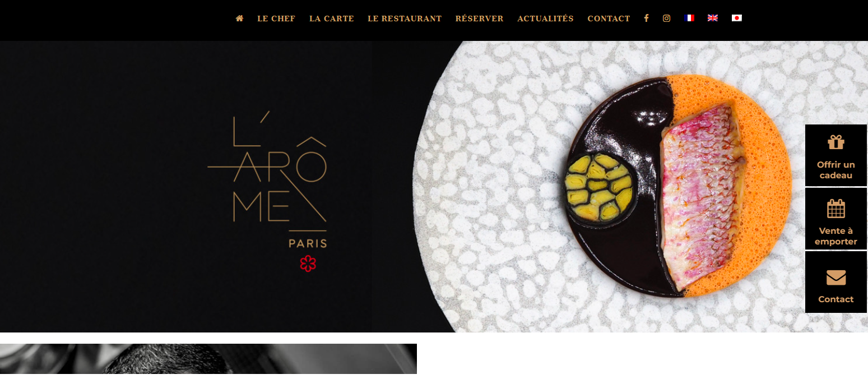Click the home icon in navigation
The width and height of the screenshot is (868, 388).
click(x=239, y=19)
